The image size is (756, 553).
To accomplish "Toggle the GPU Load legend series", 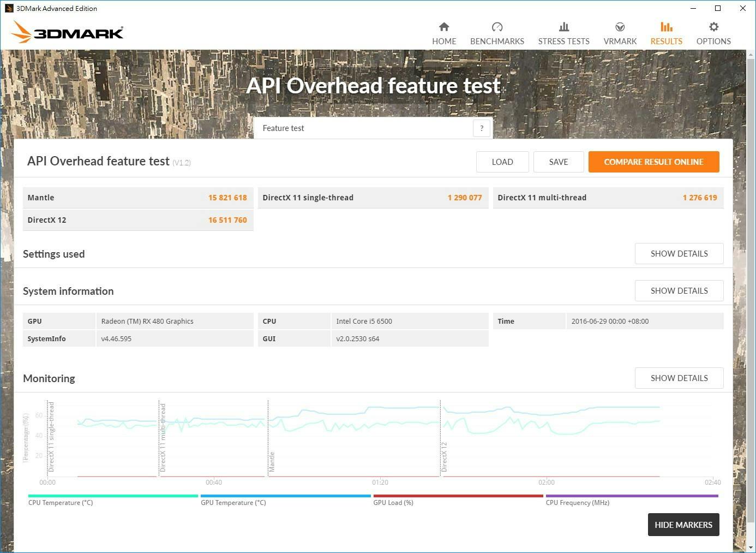I will 393,503.
